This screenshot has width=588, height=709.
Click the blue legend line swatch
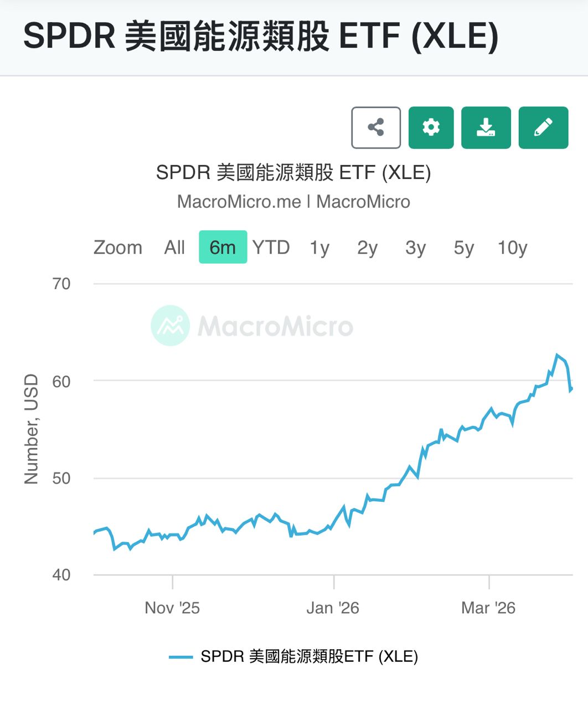click(x=181, y=657)
